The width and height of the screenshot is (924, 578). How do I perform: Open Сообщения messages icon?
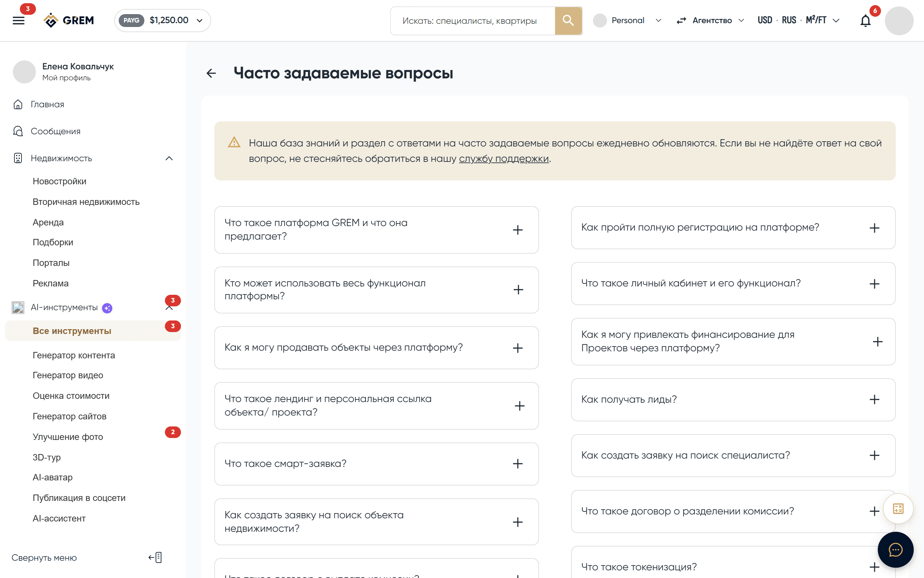pos(18,131)
